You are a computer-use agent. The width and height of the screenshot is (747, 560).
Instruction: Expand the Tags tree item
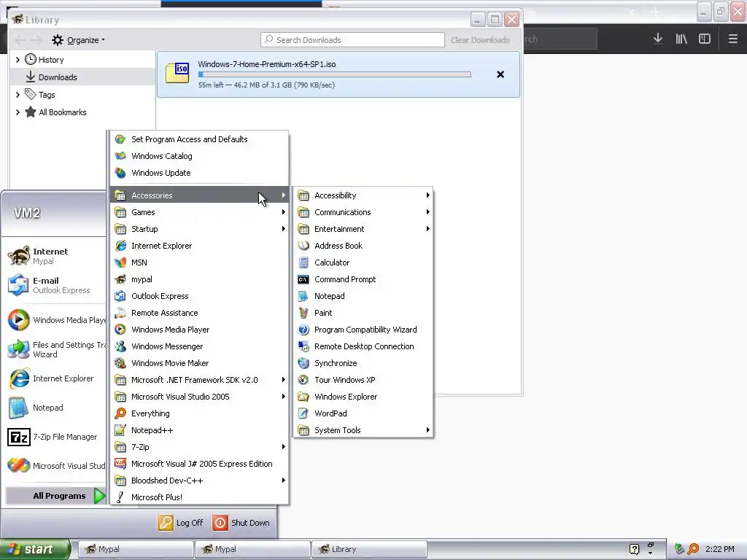[x=18, y=95]
